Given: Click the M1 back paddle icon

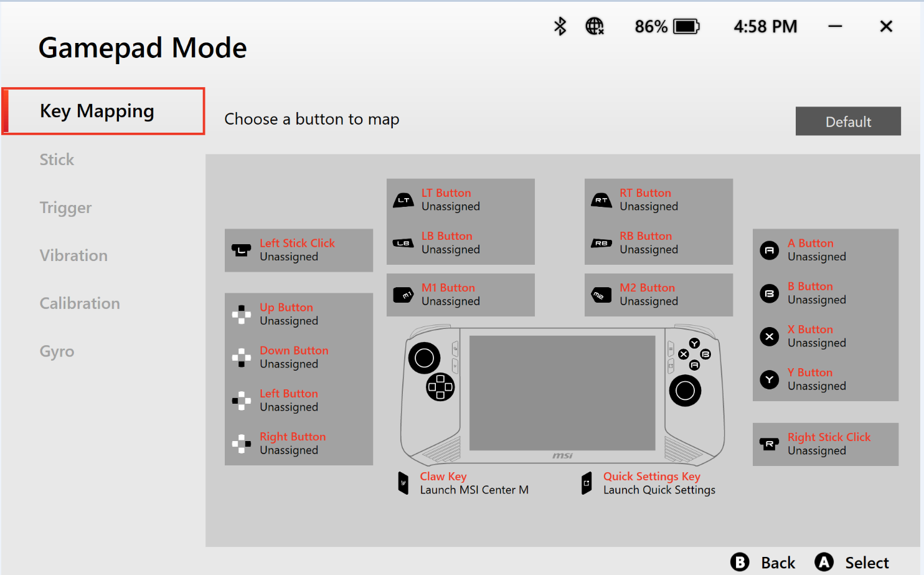Looking at the screenshot, I should click(403, 295).
